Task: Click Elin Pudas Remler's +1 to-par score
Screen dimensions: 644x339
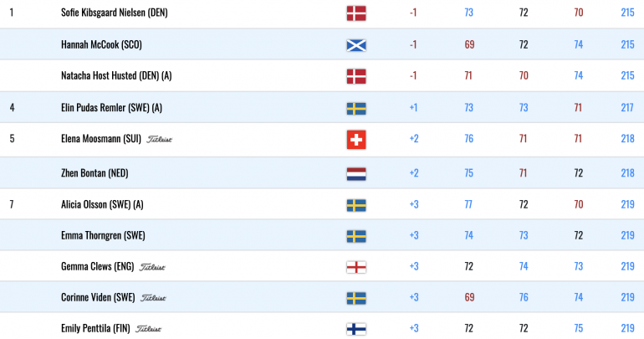Action: [x=413, y=108]
